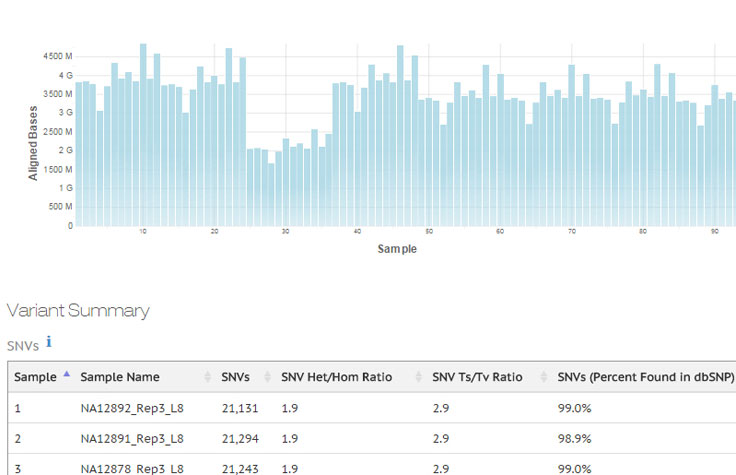The image size is (736, 475).
Task: Select the NA12892_Rep3_L8 sample name cell
Action: click(x=132, y=408)
